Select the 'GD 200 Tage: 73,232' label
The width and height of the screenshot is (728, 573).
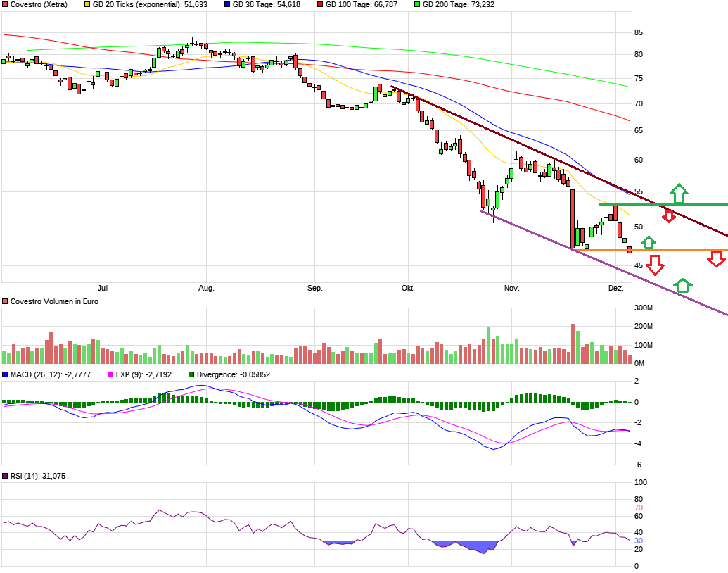coord(458,5)
